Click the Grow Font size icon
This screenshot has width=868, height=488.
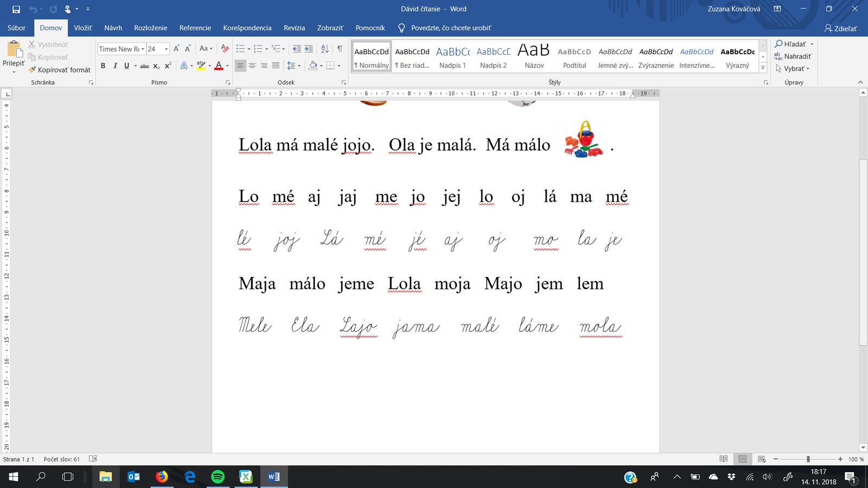coord(176,49)
